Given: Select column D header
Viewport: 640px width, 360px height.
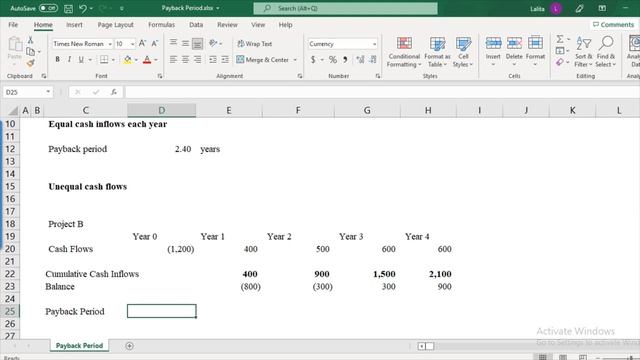Looking at the screenshot, I should pyautogui.click(x=162, y=110).
